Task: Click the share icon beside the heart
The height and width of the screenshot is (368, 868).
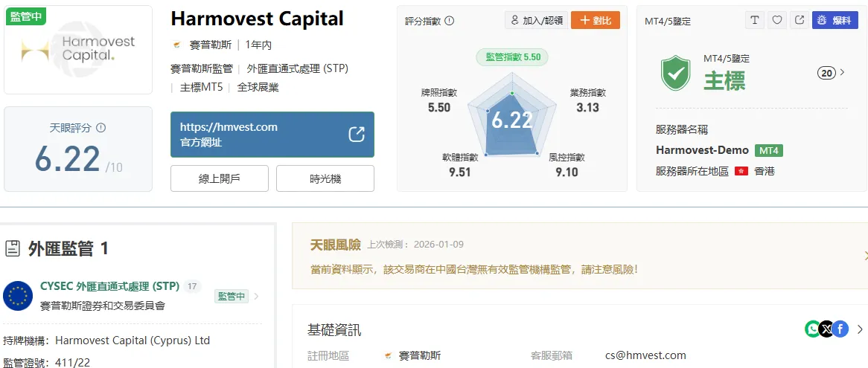Action: (x=800, y=21)
